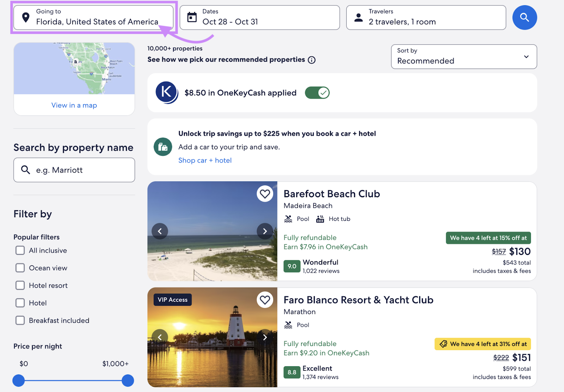This screenshot has height=392, width=564.
Task: Click the travelers person icon
Action: pyautogui.click(x=358, y=17)
